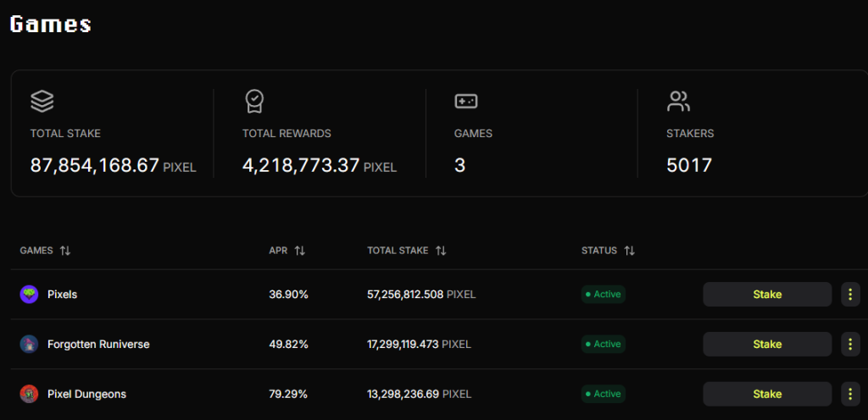Stake on Forgotten Runiverse
The image size is (868, 420).
pyautogui.click(x=767, y=345)
